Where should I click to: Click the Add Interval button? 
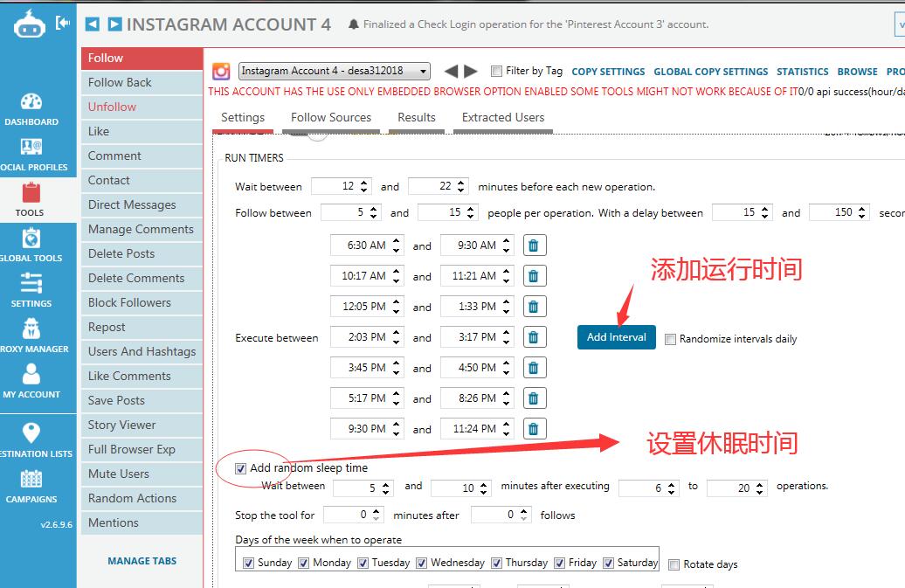point(616,337)
